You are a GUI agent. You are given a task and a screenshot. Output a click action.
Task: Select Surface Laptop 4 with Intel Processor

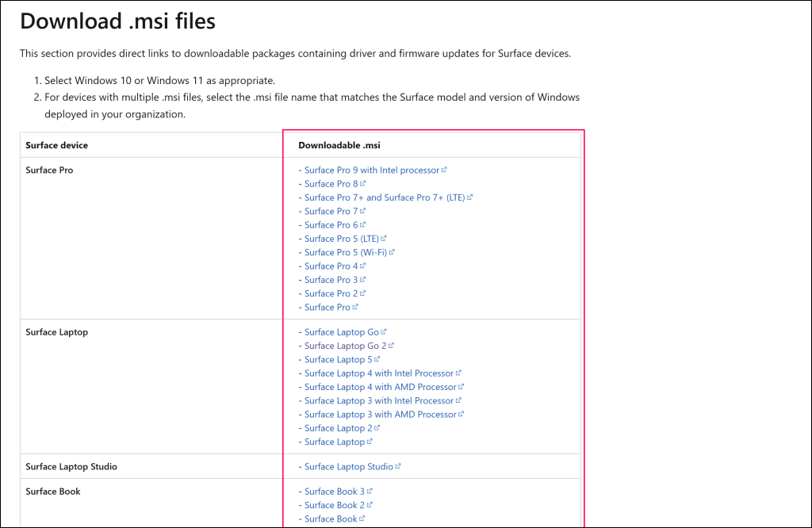(378, 373)
